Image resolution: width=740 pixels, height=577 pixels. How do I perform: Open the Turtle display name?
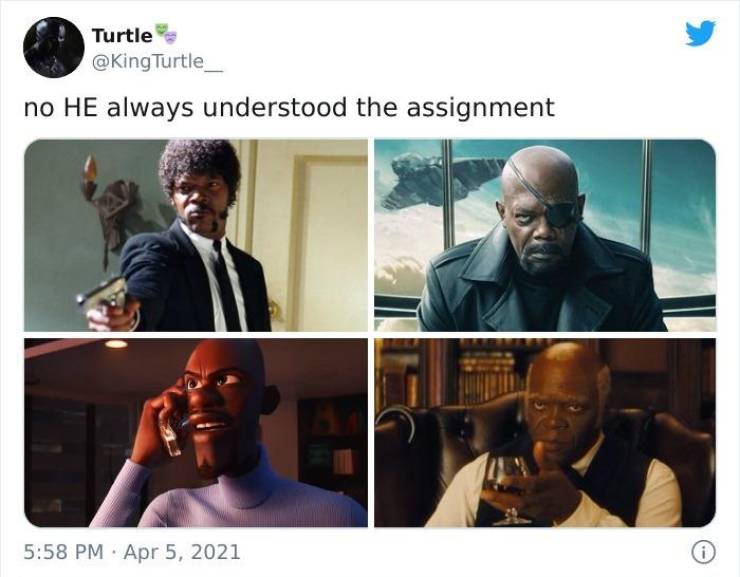tap(122, 35)
